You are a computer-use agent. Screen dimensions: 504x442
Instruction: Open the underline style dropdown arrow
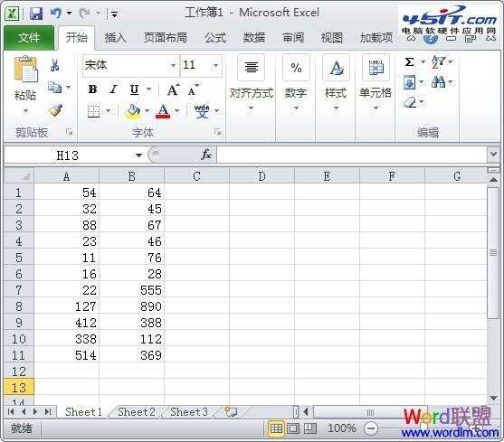tap(148, 89)
